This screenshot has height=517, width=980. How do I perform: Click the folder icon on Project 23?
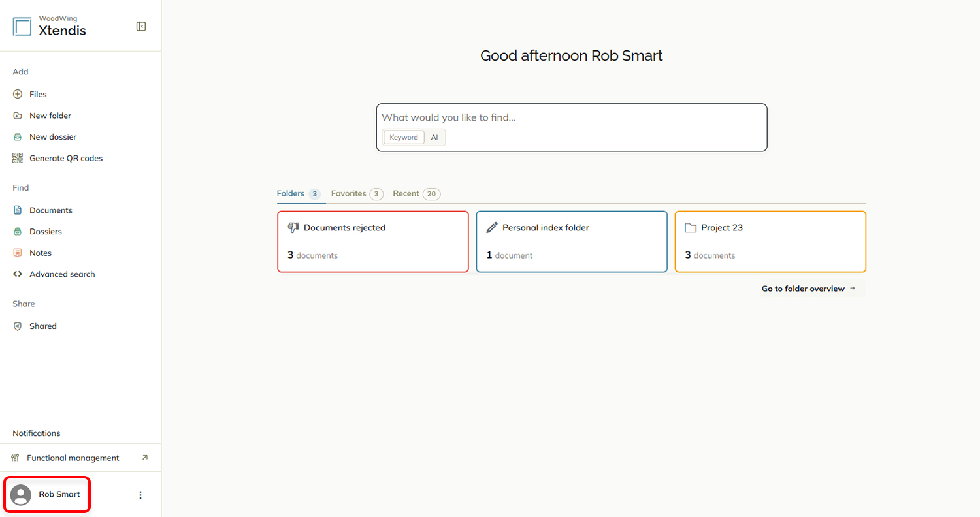pyautogui.click(x=691, y=228)
